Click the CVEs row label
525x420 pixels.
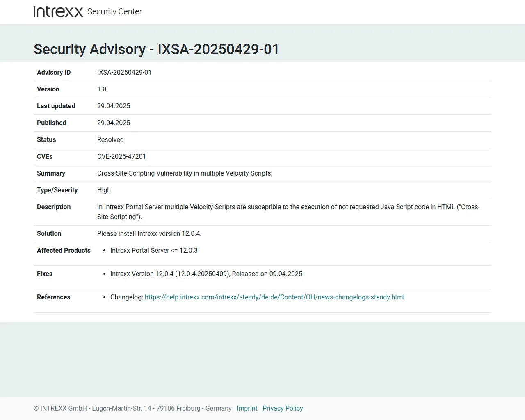[45, 156]
